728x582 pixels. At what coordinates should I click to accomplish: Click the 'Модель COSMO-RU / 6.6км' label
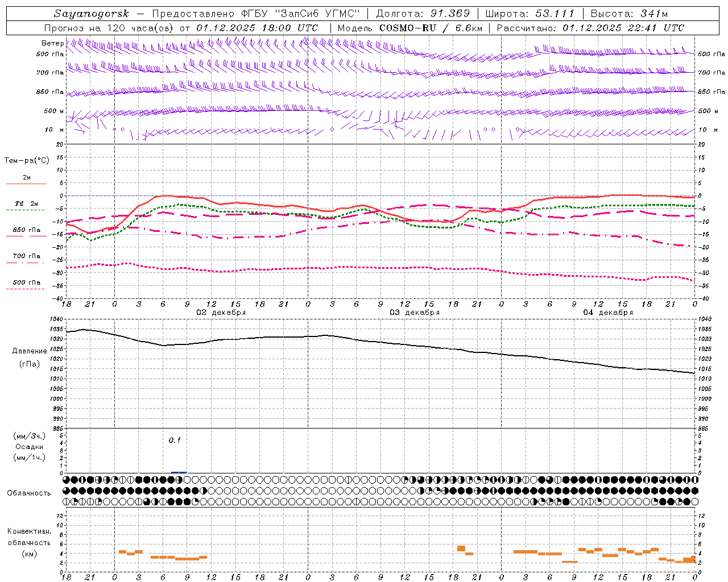coord(409,28)
